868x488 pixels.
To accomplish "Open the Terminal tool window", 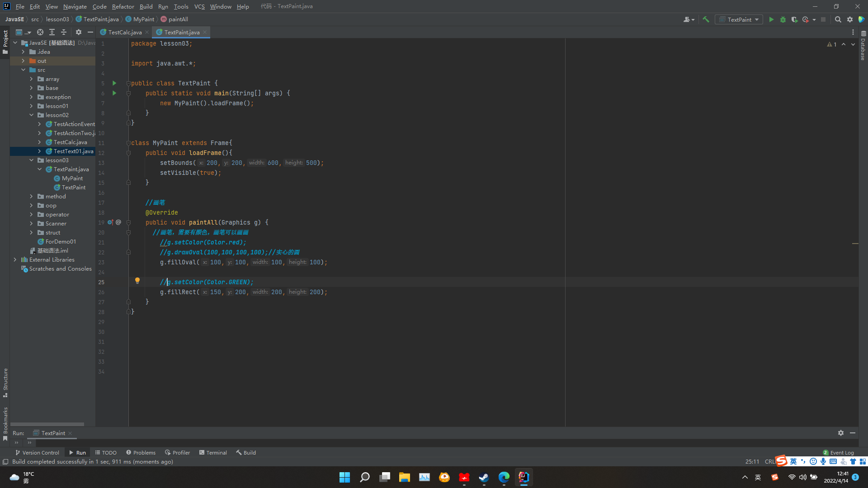I will click(213, 452).
